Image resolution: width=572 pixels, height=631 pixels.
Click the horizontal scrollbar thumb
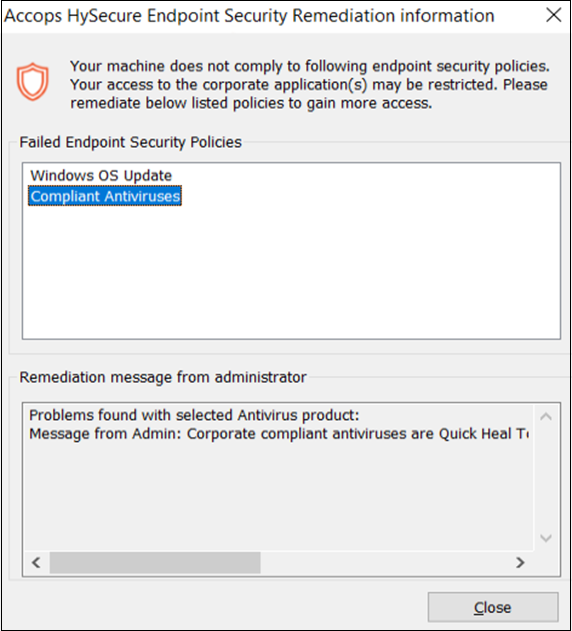click(155, 562)
